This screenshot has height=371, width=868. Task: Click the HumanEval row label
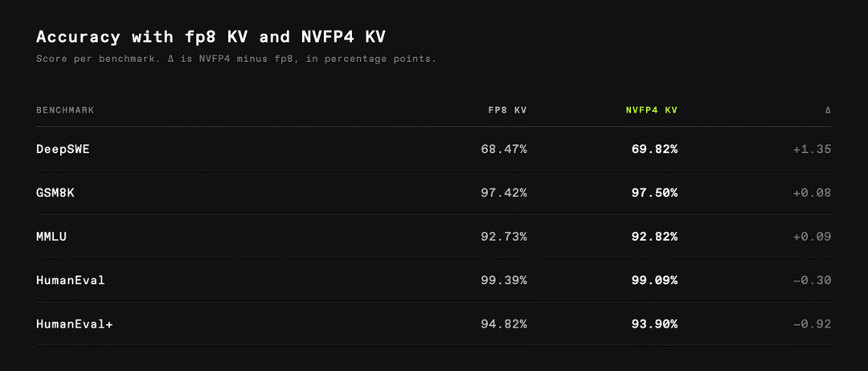[70, 280]
